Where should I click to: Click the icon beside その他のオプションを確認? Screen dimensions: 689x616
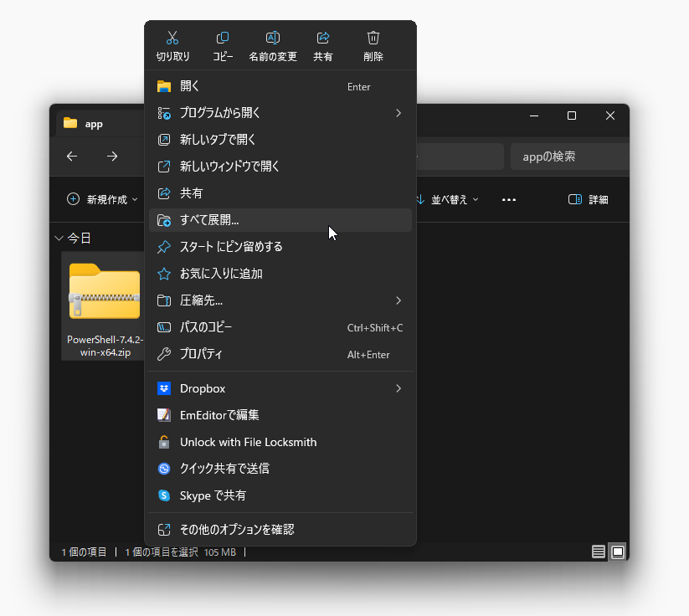164,530
